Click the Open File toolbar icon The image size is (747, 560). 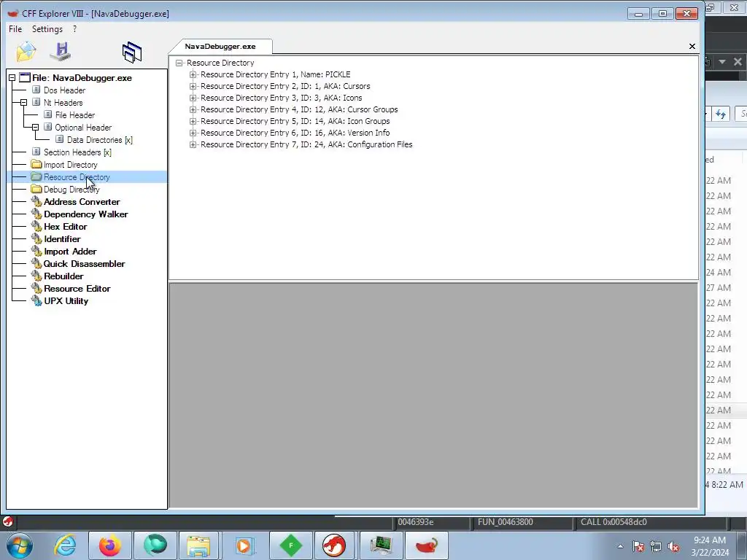click(26, 52)
